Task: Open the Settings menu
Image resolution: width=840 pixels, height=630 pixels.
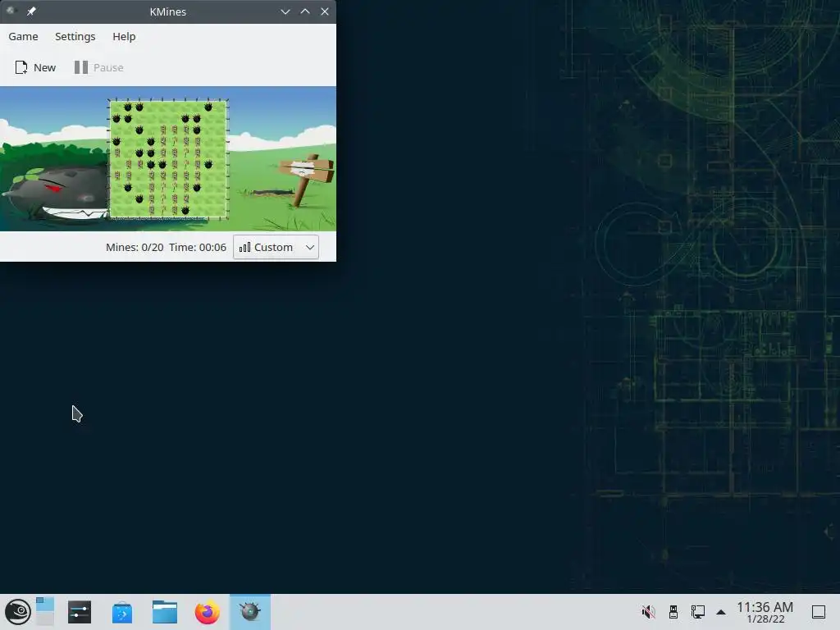Action: pos(75,36)
